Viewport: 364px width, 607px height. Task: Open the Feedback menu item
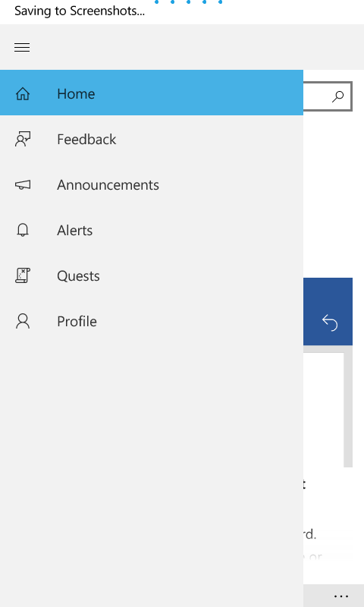tap(86, 139)
